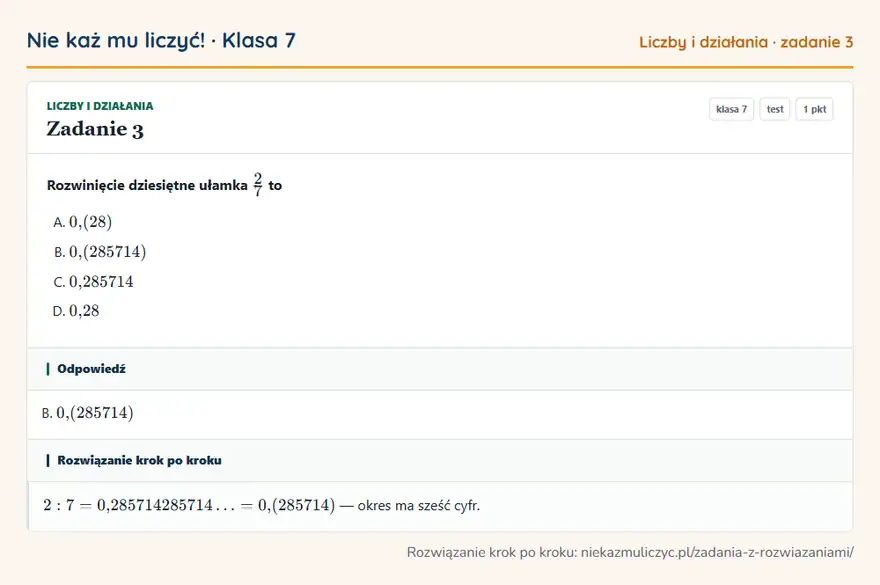
Task: Click the '1 pkt' tag
Action: (814, 109)
